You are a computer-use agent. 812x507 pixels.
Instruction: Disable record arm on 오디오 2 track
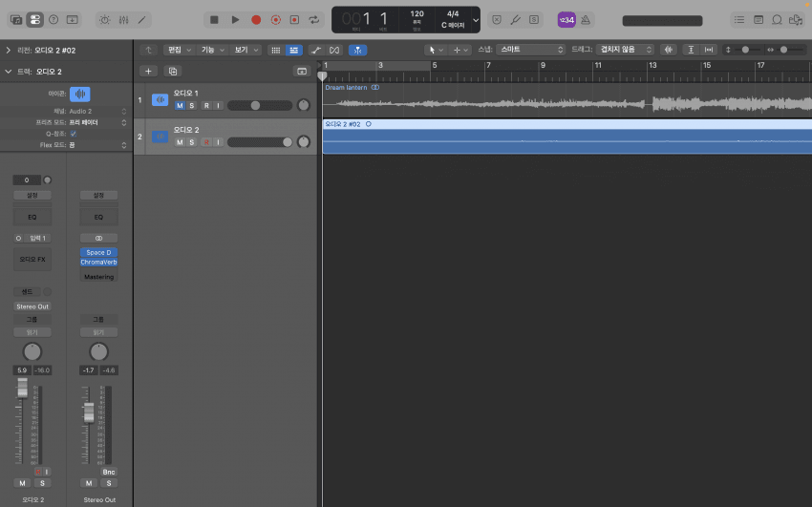pyautogui.click(x=205, y=142)
